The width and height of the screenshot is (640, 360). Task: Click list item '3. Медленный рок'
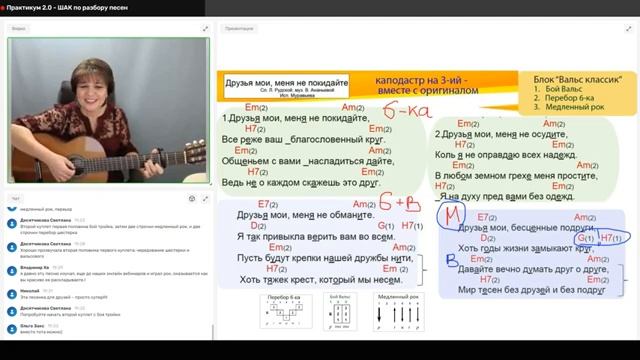[x=569, y=107]
